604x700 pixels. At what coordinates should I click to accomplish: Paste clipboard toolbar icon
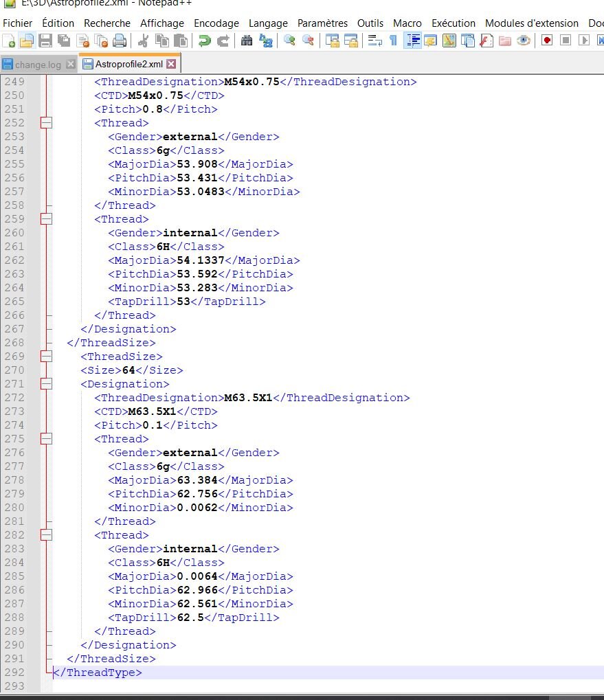tap(180, 41)
